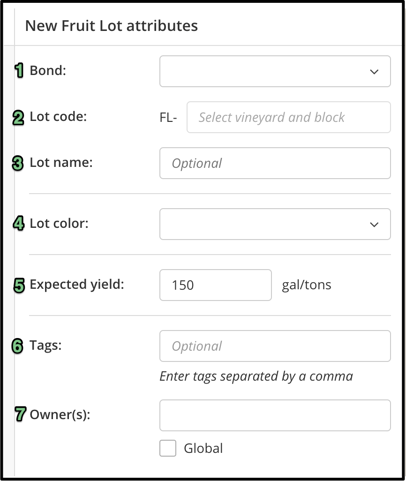Screen dimensions: 406x481
Task: Select the Expected yield value field
Action: tap(216, 285)
